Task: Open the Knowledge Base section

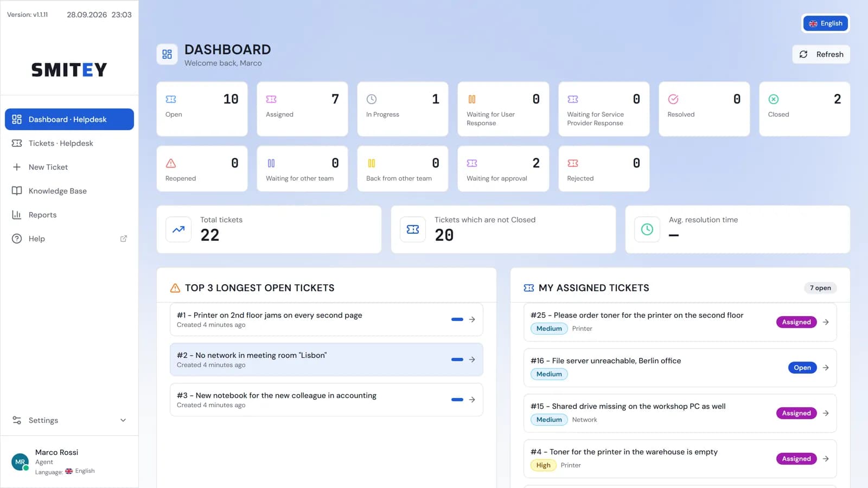Action: pos(69,191)
